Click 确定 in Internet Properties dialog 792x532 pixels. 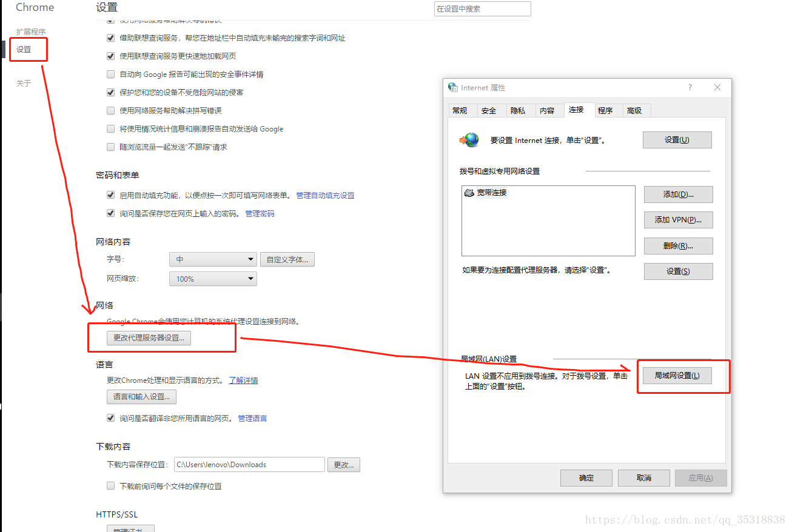(x=586, y=478)
